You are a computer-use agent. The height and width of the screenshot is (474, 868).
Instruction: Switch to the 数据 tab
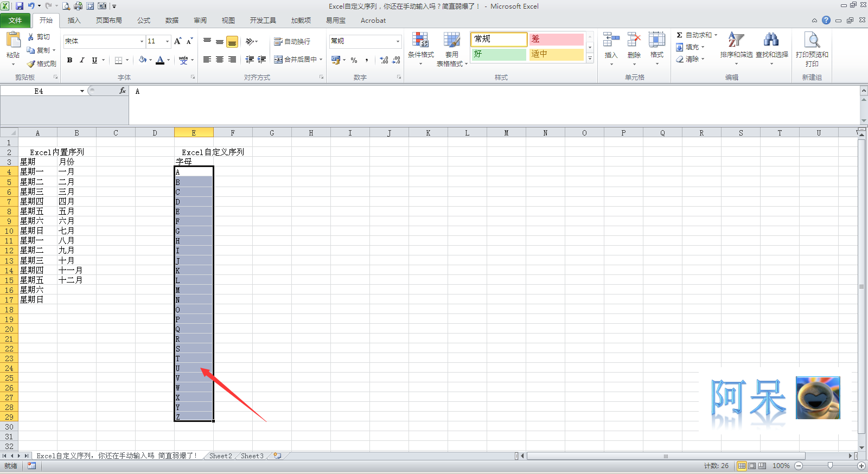click(171, 21)
